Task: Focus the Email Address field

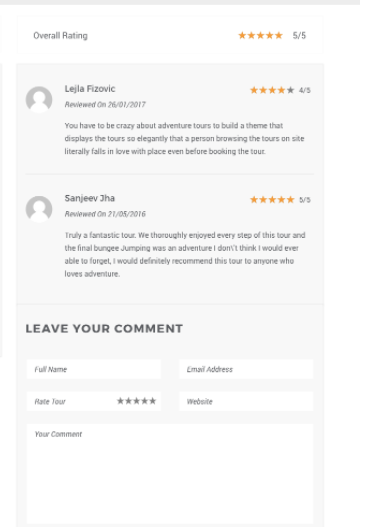Action: [246, 369]
